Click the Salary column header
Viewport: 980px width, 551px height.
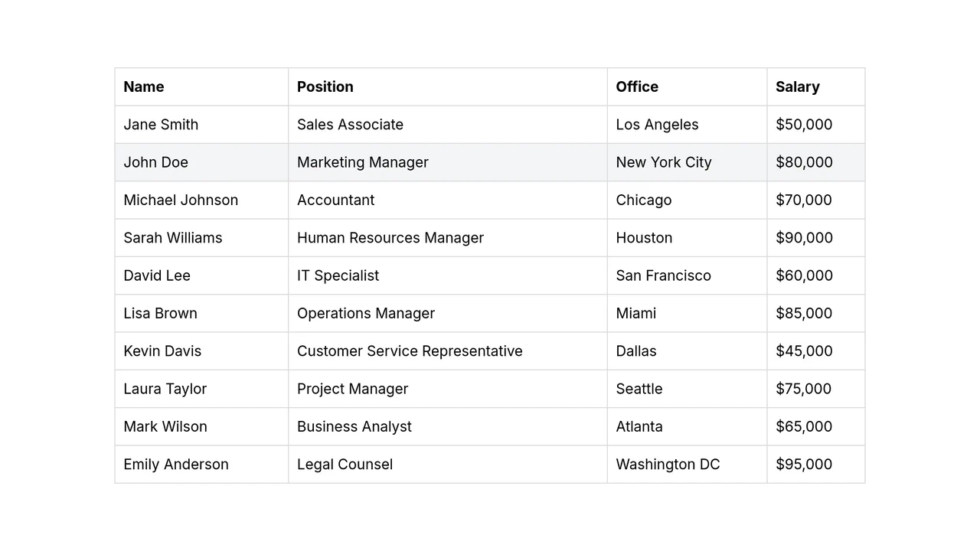(816, 86)
